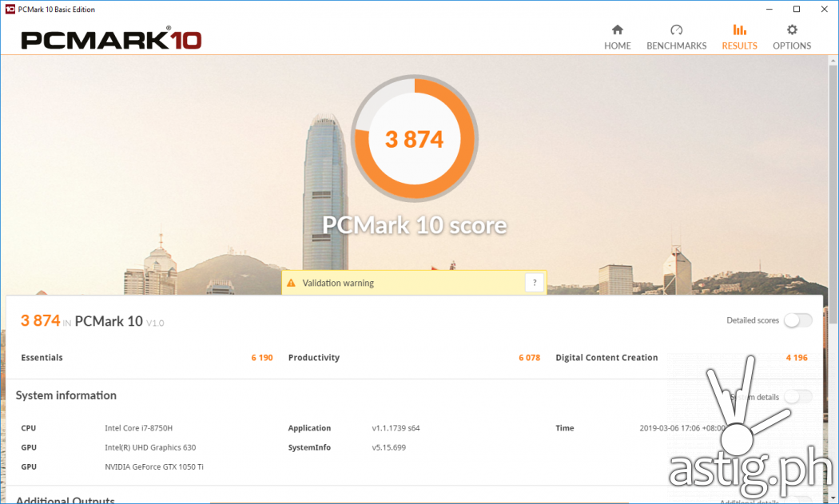839x504 pixels.
Task: Click the System information heading
Action: 66,395
